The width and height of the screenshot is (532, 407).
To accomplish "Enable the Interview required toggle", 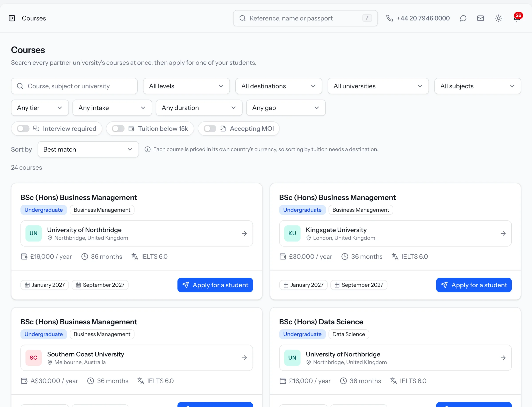I will tap(23, 129).
